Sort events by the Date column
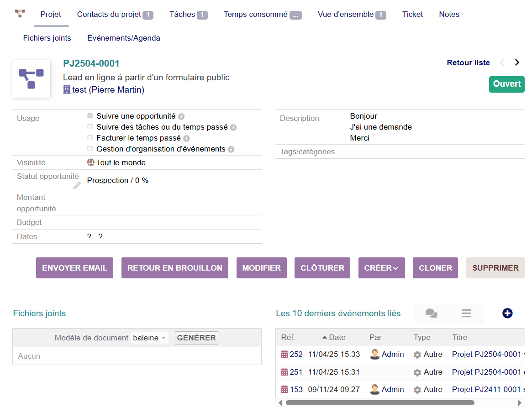This screenshot has height=418, width=532. pos(337,338)
